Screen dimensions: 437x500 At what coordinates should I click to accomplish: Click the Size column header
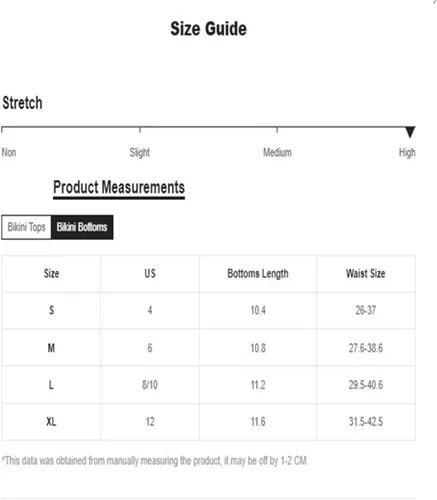point(51,274)
